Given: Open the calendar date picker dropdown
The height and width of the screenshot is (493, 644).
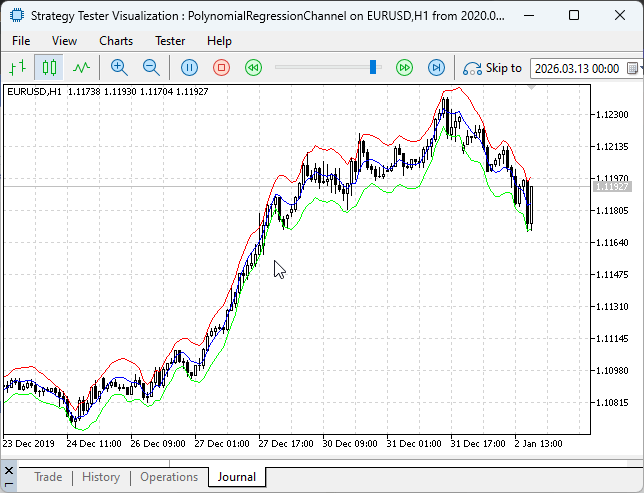Looking at the screenshot, I should [633, 68].
